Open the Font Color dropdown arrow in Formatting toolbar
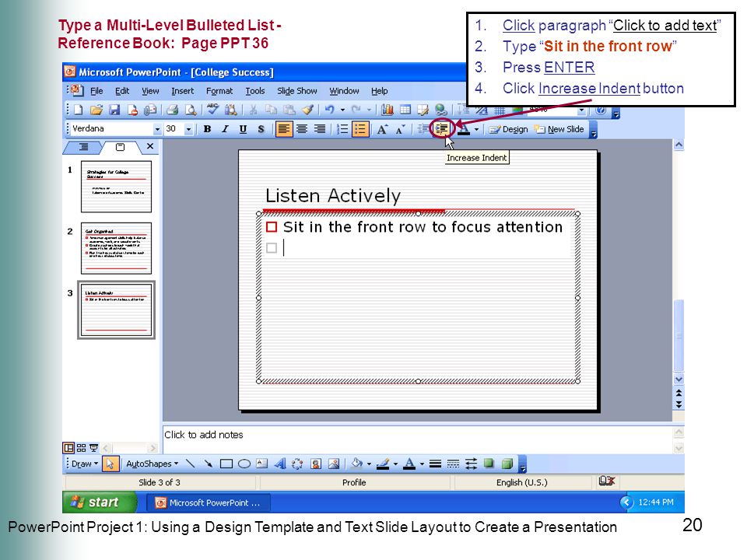 pyautogui.click(x=476, y=129)
